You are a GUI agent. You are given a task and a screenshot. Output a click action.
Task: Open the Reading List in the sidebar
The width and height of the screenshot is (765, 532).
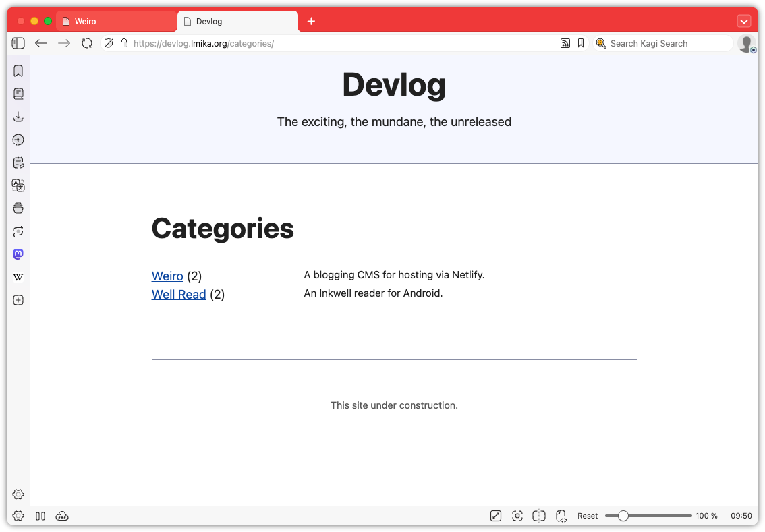[x=18, y=94]
